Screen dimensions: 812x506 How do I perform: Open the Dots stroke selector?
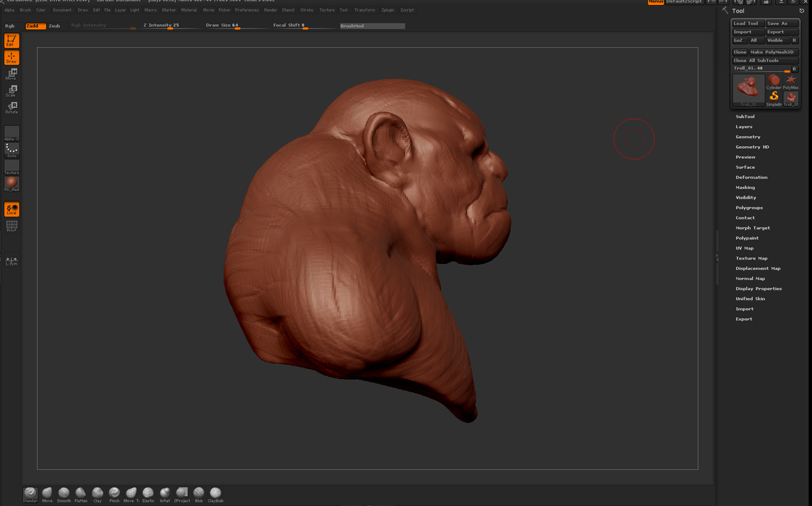pyautogui.click(x=11, y=150)
